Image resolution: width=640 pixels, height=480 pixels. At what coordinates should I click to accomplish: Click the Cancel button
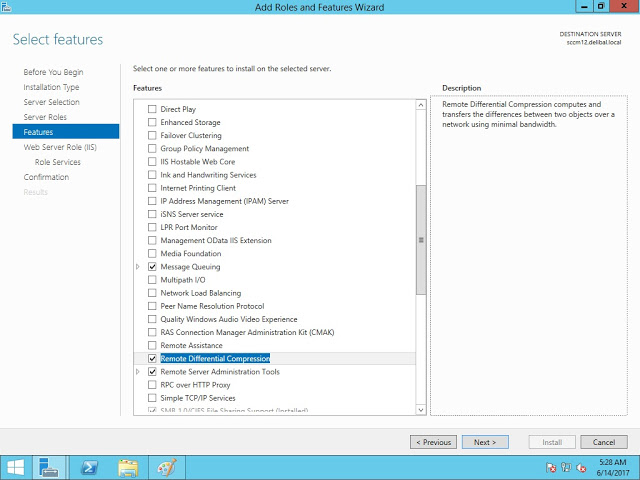(603, 442)
